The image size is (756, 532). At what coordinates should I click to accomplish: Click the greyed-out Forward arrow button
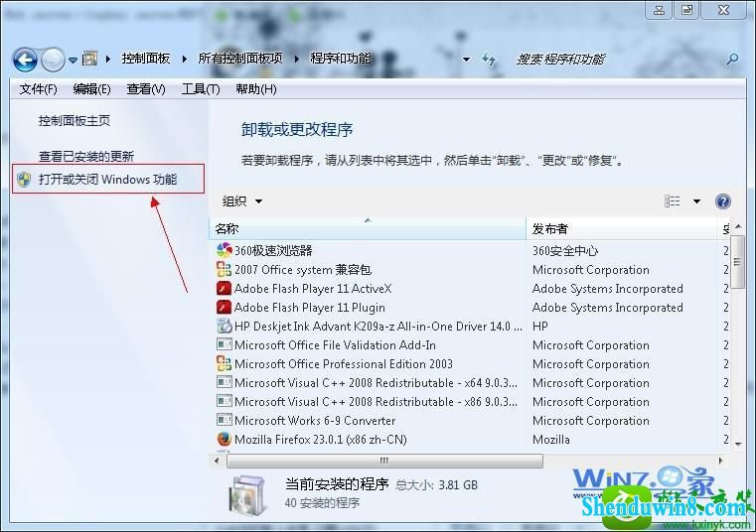53,60
